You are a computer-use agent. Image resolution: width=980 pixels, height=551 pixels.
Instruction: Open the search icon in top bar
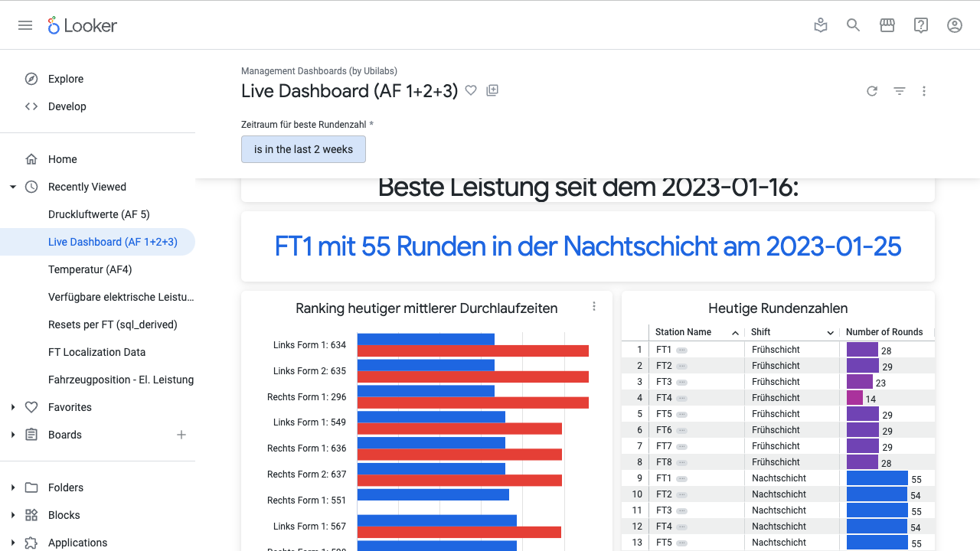pyautogui.click(x=853, y=25)
